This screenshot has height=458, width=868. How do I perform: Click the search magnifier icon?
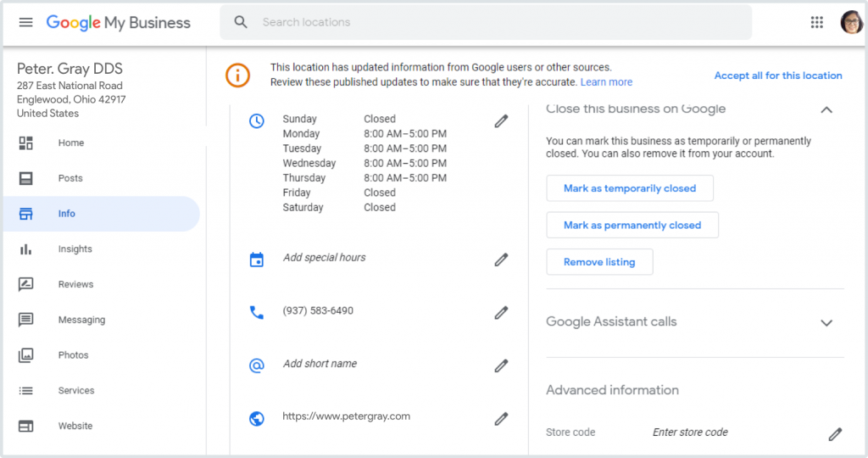[240, 22]
